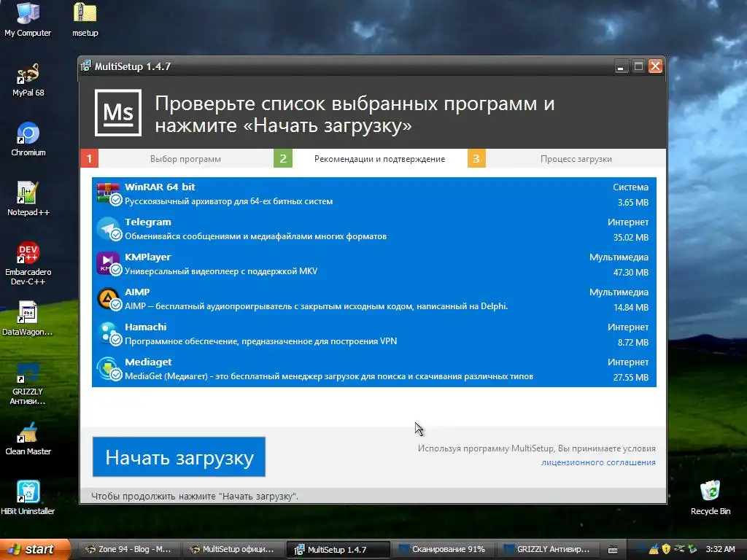The image size is (747, 560).
Task: Toggle the WinRAR 64 bit checkmark
Action: [116, 200]
